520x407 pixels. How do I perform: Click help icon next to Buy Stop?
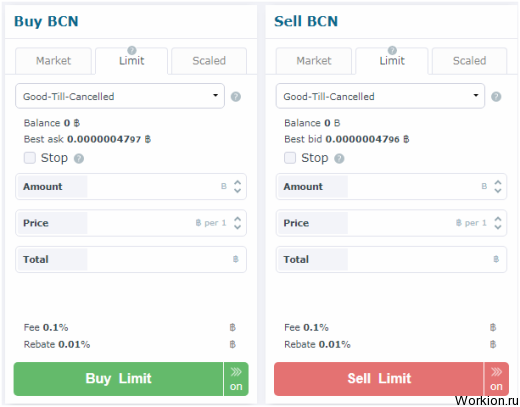point(79,159)
